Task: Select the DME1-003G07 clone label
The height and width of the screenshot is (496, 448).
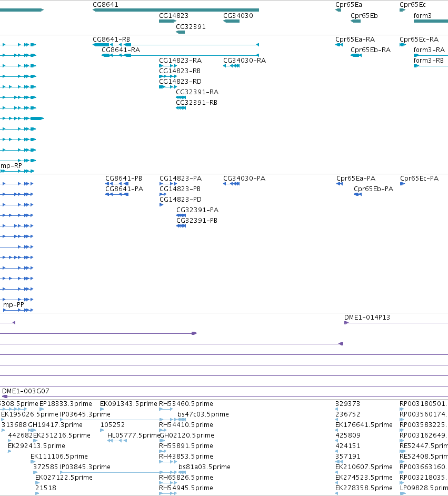Action: click(x=26, y=391)
